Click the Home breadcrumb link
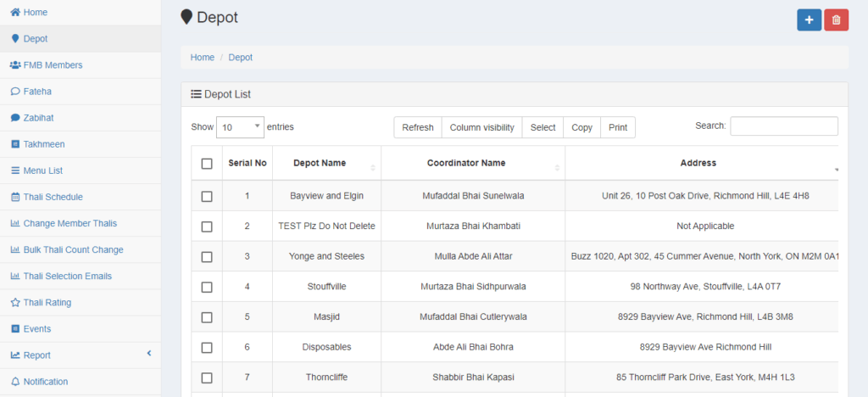Image resolution: width=868 pixels, height=397 pixels. 202,58
